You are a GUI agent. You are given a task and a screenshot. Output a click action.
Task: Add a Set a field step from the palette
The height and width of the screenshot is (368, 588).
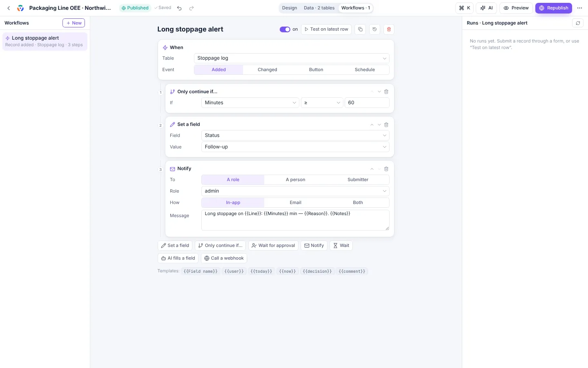point(175,245)
